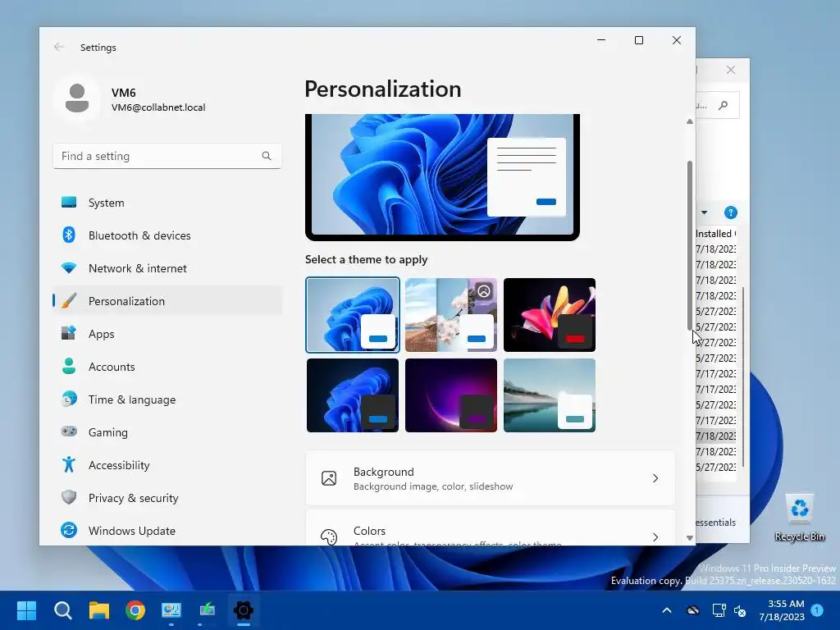The width and height of the screenshot is (840, 630).
Task: Open Network & internet category
Action: tap(167, 268)
